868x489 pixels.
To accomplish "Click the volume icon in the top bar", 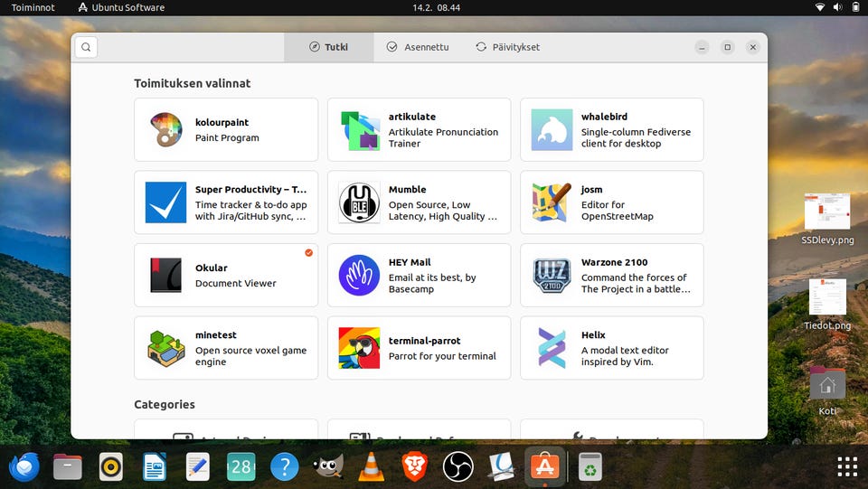I will click(x=837, y=7).
